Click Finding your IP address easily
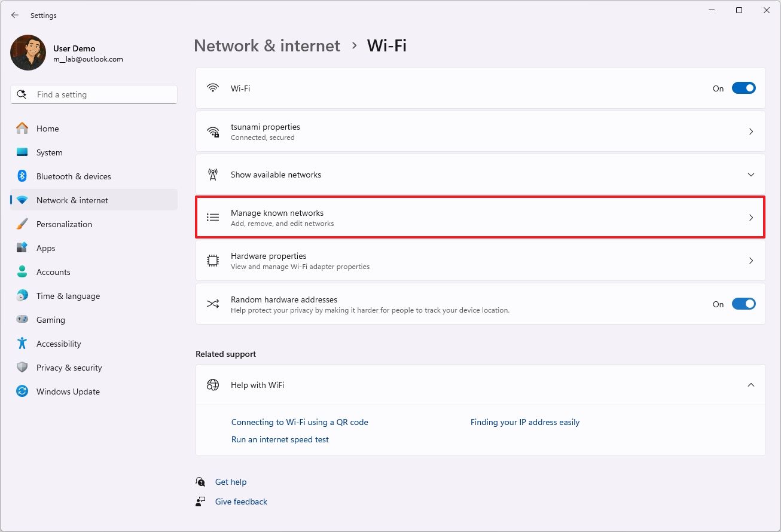 point(524,422)
